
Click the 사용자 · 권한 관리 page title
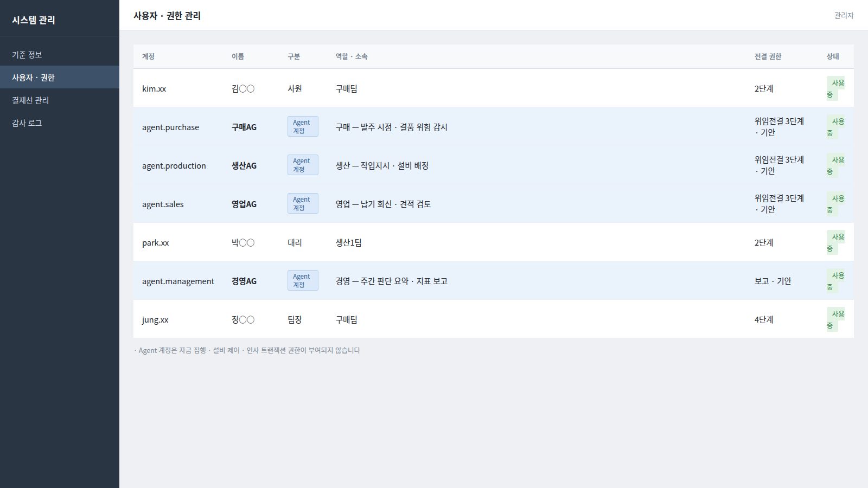point(167,16)
